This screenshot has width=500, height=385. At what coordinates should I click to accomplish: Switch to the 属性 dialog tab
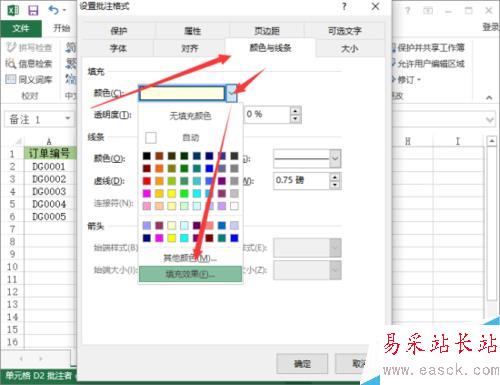192,31
